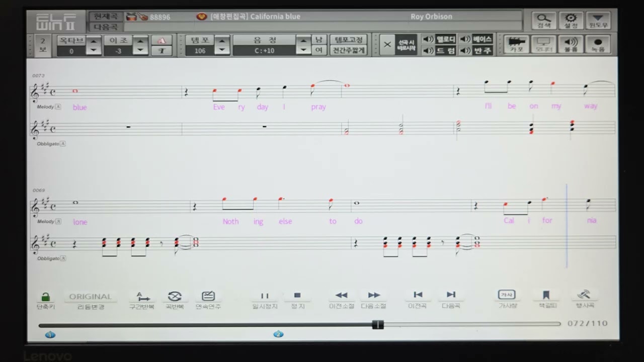Viewport: 644px width, 362px height.
Task: Toggle tempo lock (템포고정)
Action: pos(348,40)
